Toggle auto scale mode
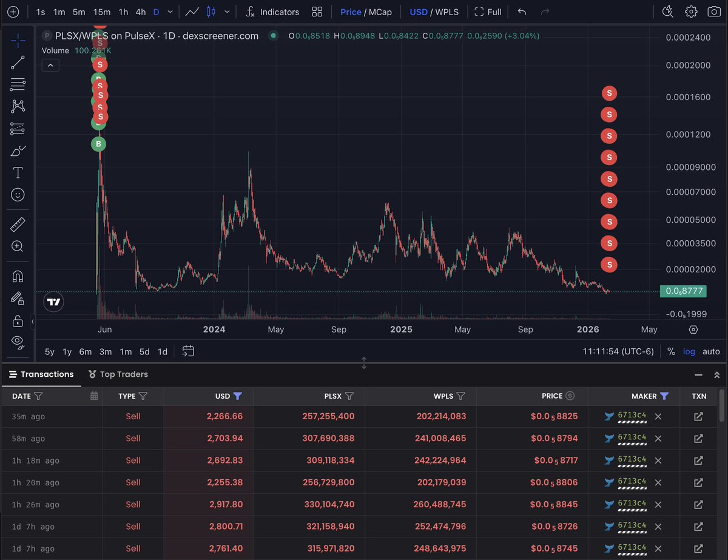Screen dimensions: 728x560 [711, 352]
